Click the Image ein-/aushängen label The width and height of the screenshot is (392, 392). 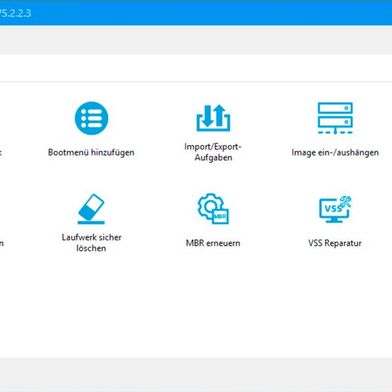pyautogui.click(x=335, y=152)
